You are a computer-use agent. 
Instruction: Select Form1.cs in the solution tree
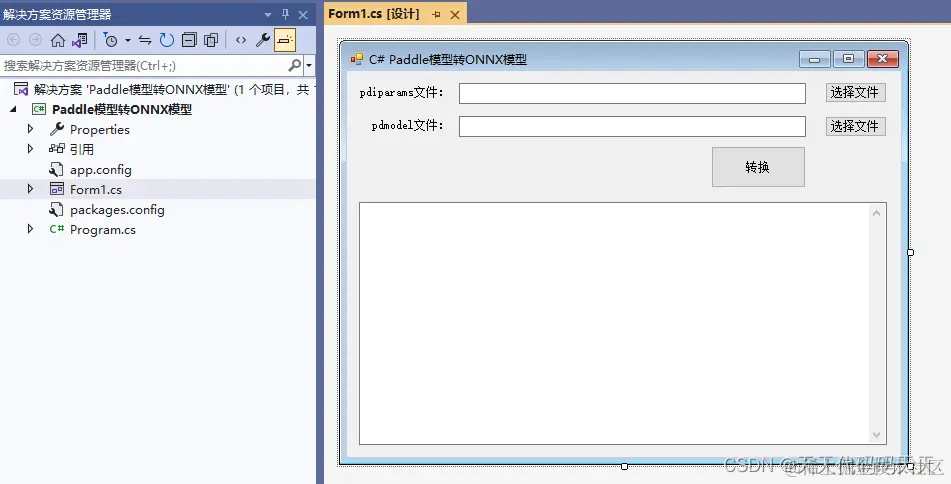(96, 190)
